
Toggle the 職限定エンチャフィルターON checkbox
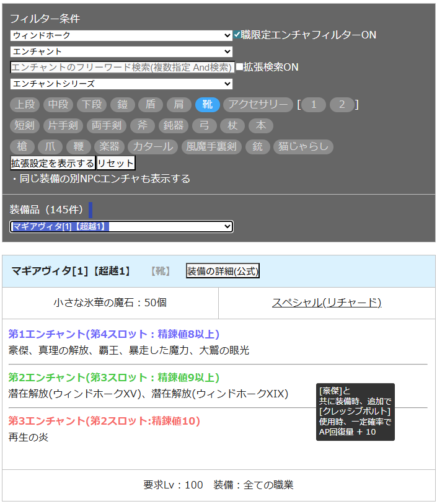[237, 35]
